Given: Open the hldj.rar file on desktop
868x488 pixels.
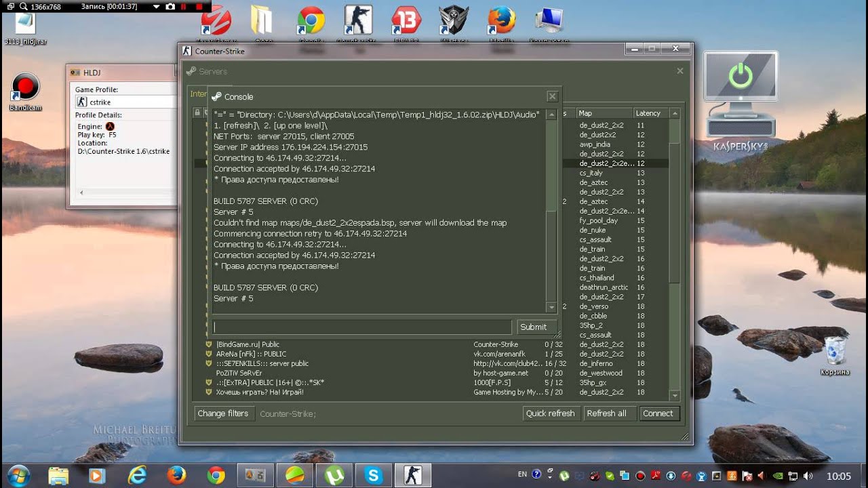Looking at the screenshot, I should tap(25, 28).
